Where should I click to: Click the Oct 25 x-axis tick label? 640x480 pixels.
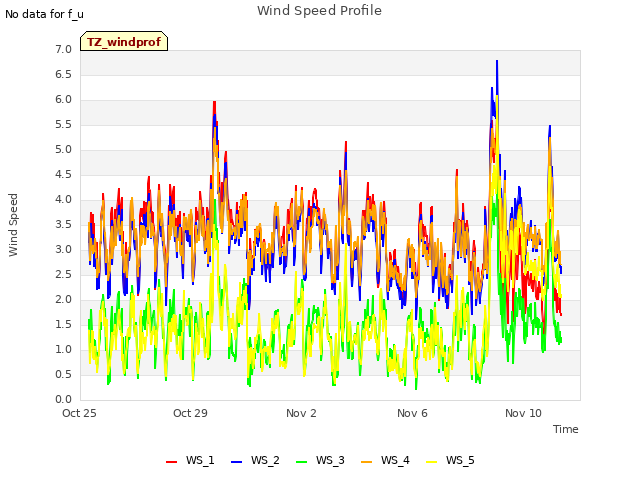click(79, 413)
